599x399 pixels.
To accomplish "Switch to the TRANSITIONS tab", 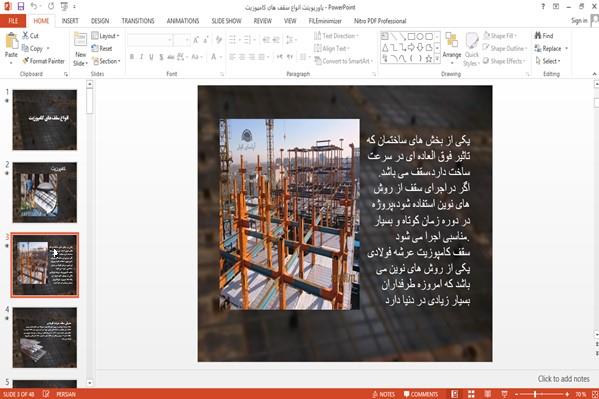I will click(138, 21).
